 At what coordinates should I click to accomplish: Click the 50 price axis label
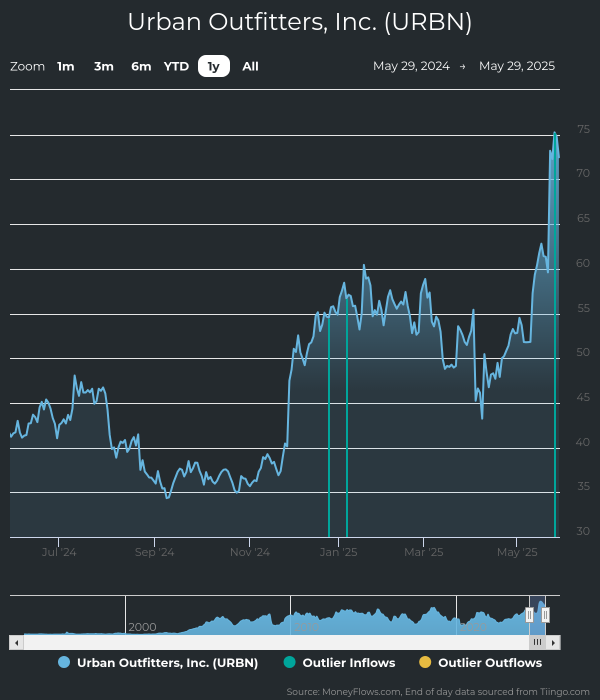pos(583,352)
